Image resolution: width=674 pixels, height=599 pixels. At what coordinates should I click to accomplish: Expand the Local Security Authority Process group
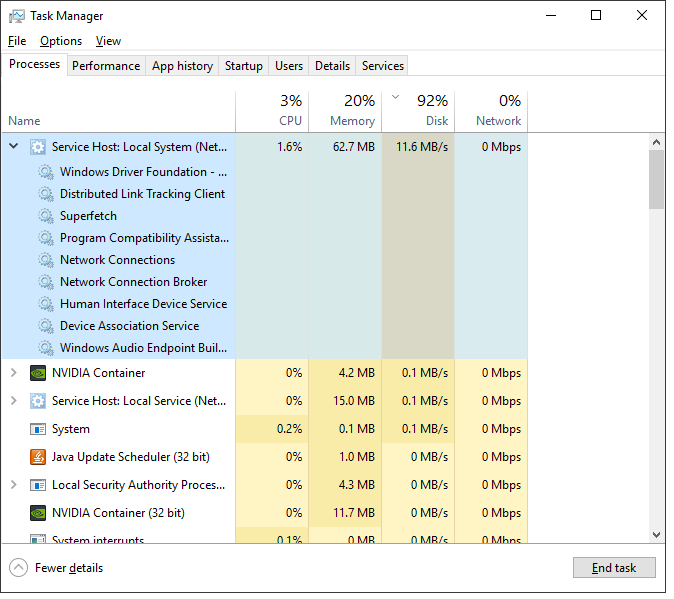pyautogui.click(x=14, y=485)
